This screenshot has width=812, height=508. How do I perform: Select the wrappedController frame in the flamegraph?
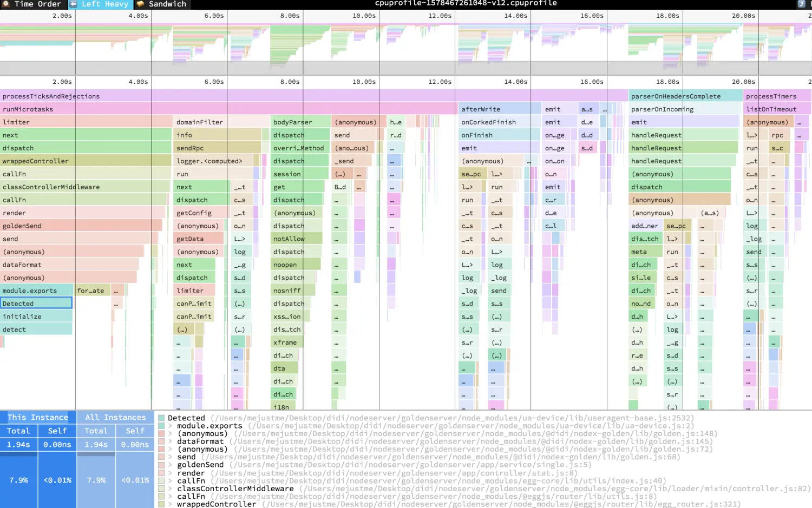point(86,161)
